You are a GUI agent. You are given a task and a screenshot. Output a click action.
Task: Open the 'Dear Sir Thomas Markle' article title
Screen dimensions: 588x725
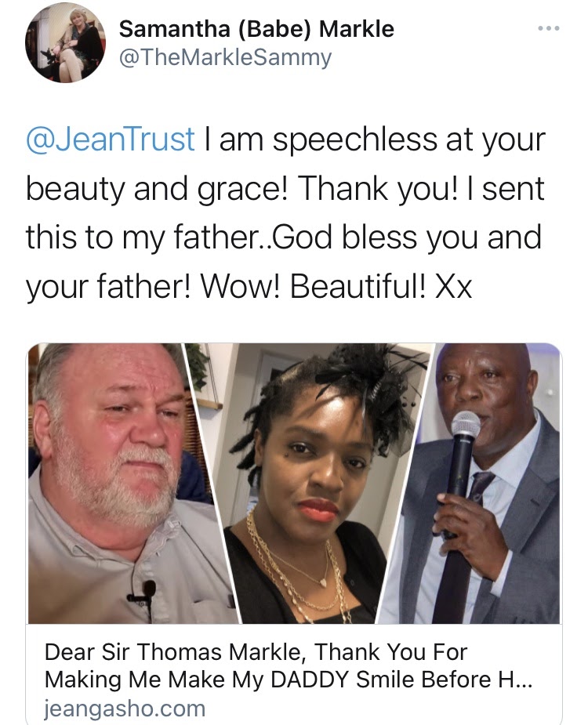[x=289, y=665]
